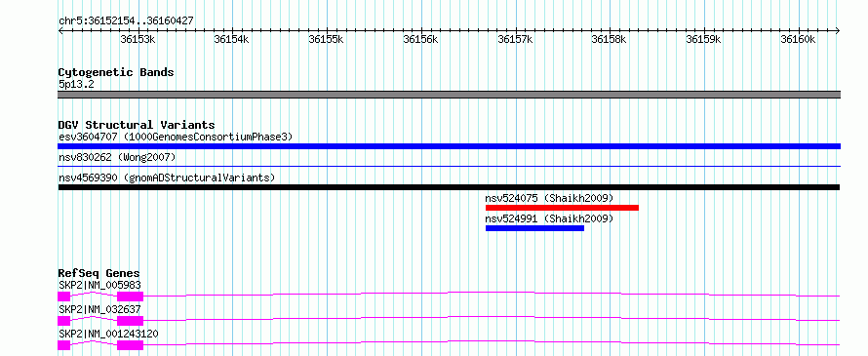
Task: Open nsv524075 (Shaikh2009) label
Action: pyautogui.click(x=550, y=198)
